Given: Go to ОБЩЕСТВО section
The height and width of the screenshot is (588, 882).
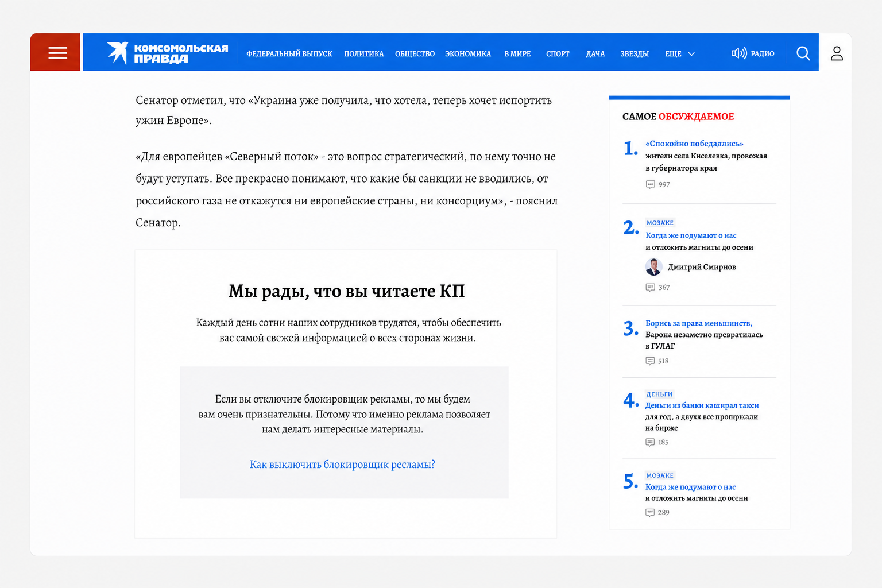Looking at the screenshot, I should point(415,53).
